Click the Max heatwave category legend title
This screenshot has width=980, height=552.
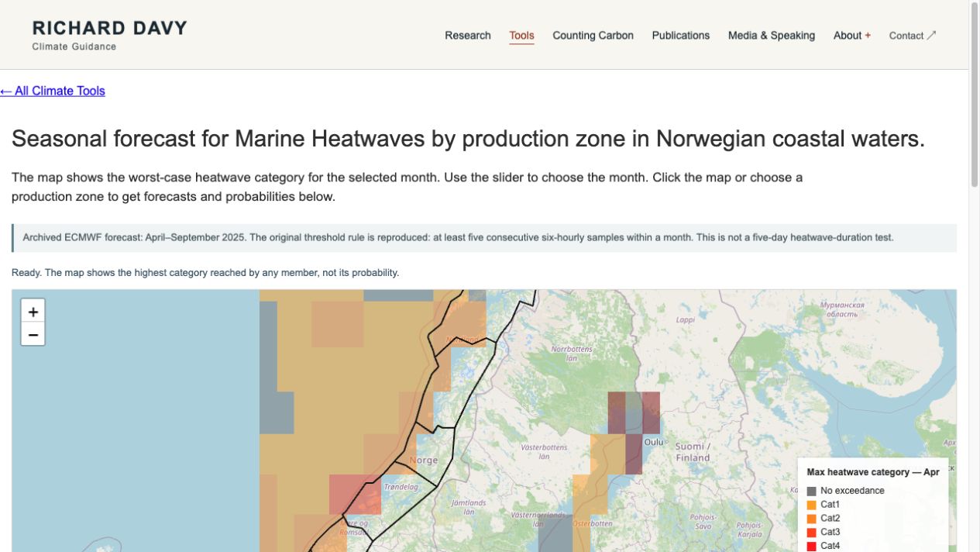[873, 471]
